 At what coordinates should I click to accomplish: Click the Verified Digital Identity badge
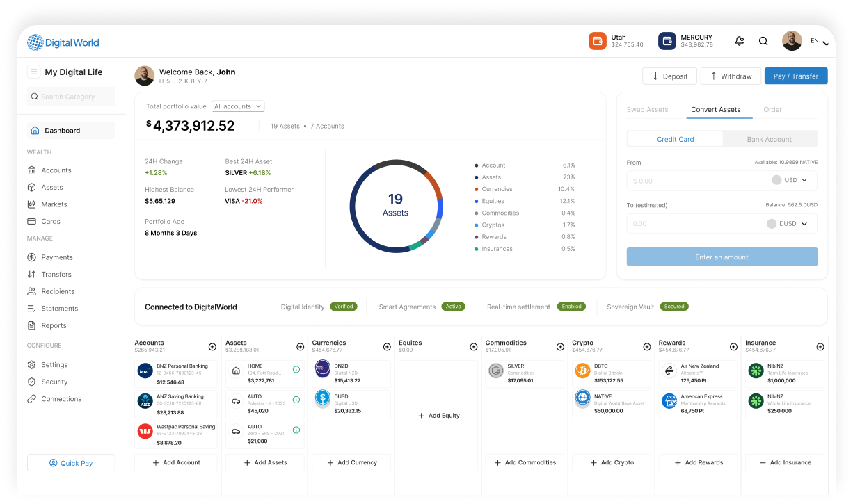click(x=344, y=307)
